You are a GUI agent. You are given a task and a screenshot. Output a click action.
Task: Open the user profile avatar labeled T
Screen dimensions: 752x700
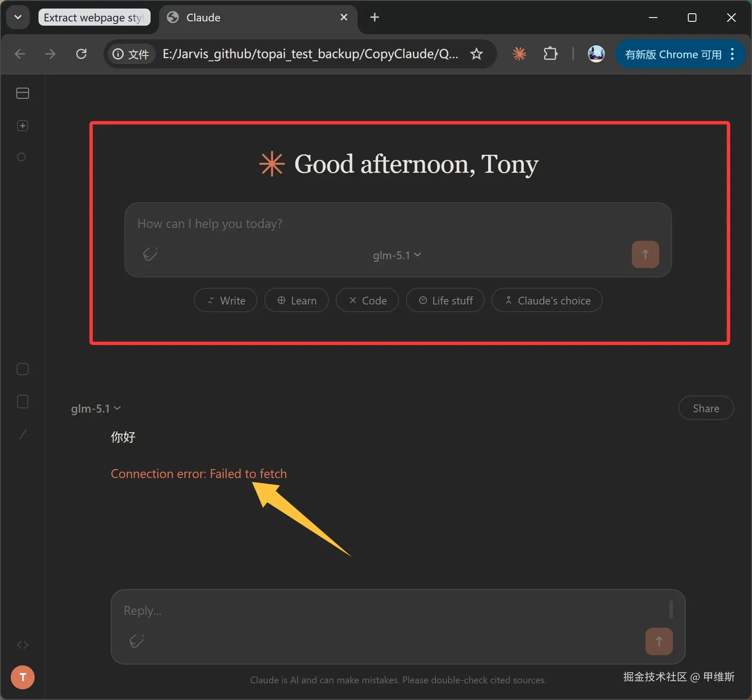23,677
